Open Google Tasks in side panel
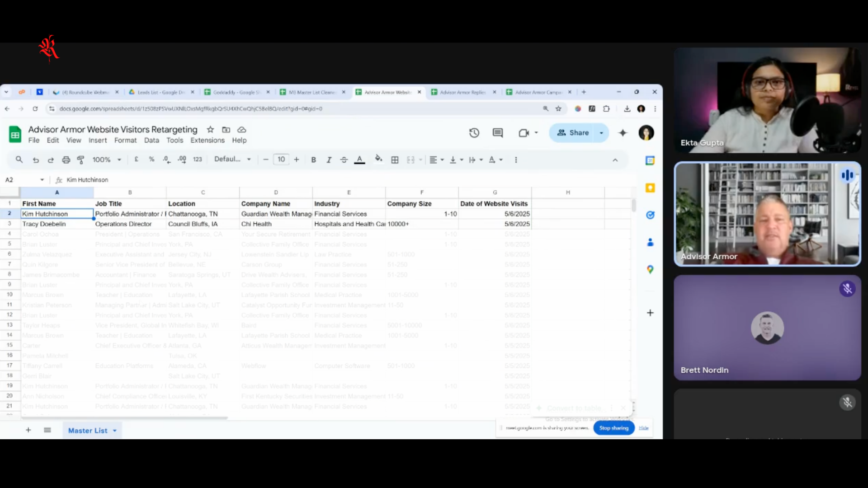Image resolution: width=868 pixels, height=488 pixels. click(x=650, y=215)
